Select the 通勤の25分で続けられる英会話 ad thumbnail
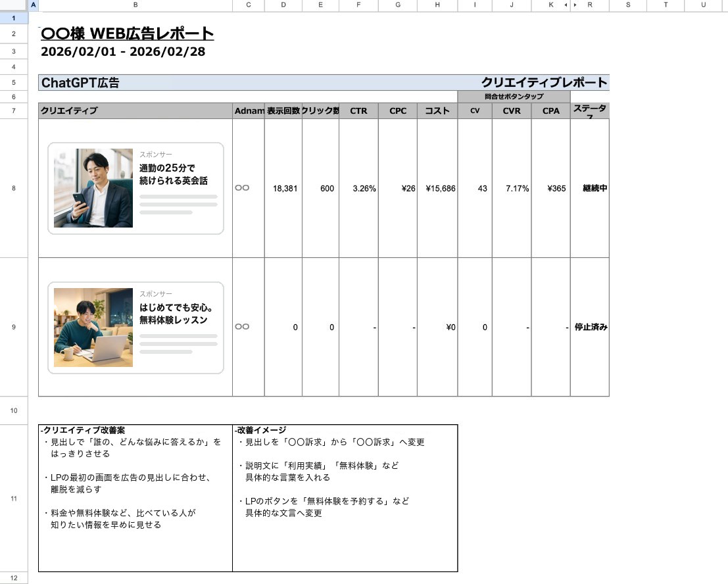 pos(135,188)
